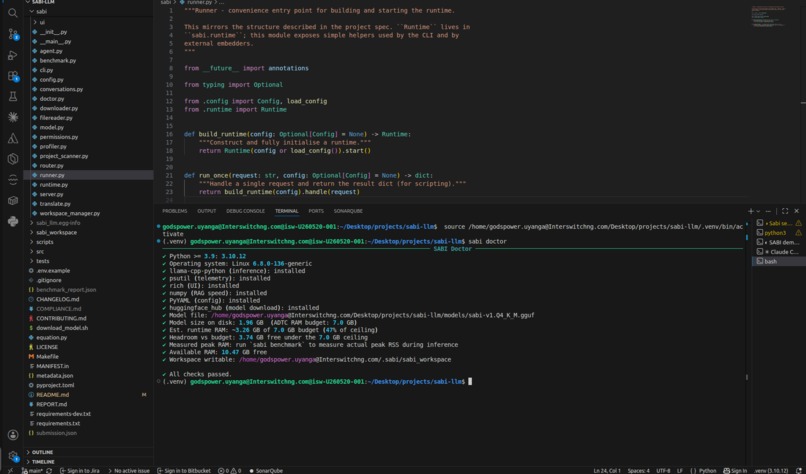Open the Extensions view

13,76
